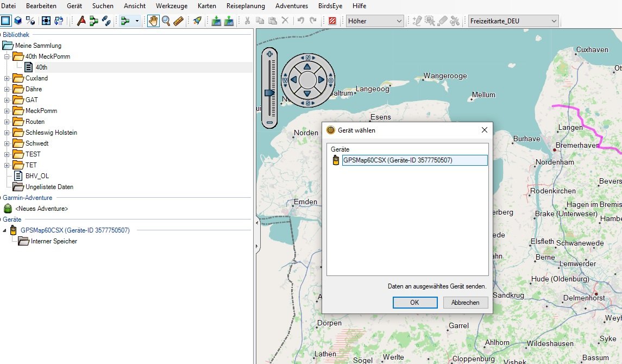Open the Höher detail level dropdown
The width and height of the screenshot is (622, 364).
pyautogui.click(x=375, y=21)
